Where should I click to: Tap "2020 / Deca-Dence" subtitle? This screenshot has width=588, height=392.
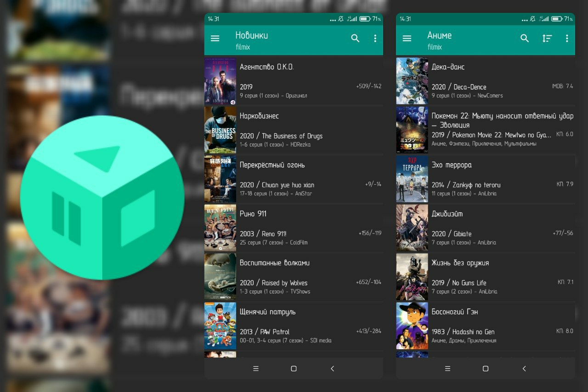[459, 87]
